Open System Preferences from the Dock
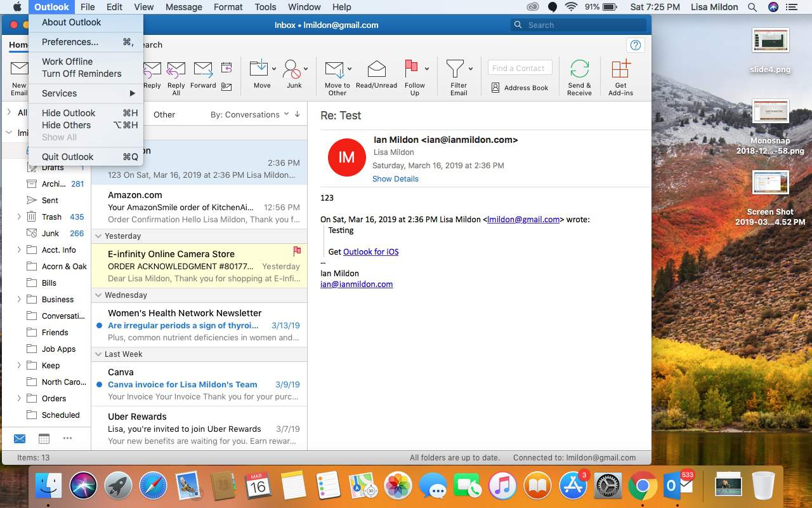 coord(607,486)
